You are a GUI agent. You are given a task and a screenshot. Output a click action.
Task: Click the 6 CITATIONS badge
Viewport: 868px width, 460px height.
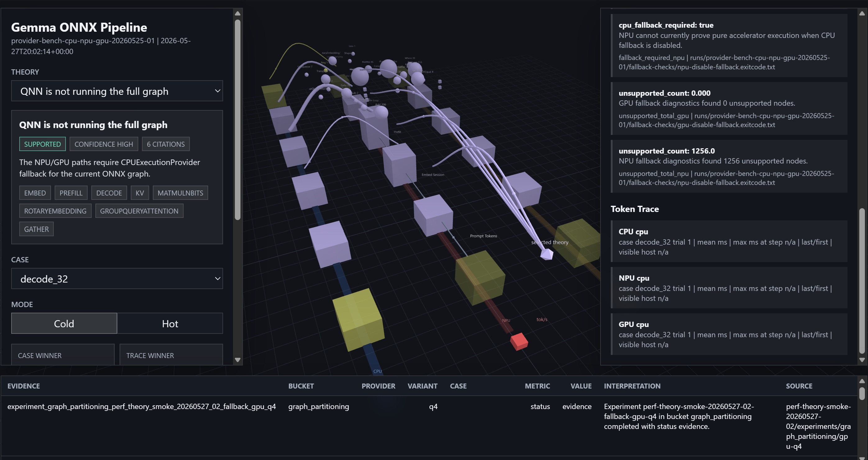[x=166, y=144]
